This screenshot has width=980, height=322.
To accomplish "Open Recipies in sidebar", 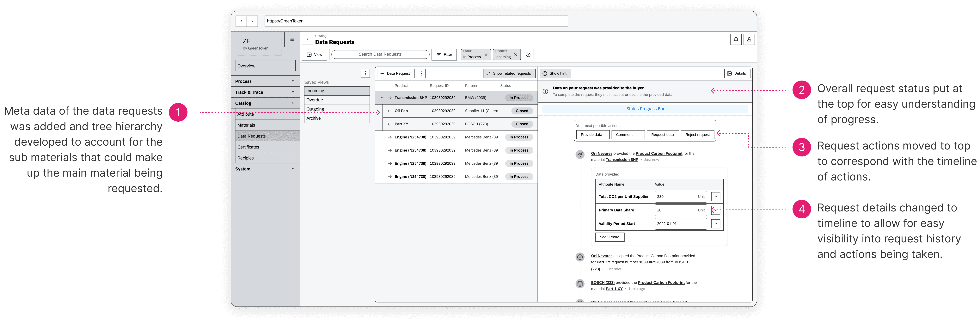I will [267, 158].
